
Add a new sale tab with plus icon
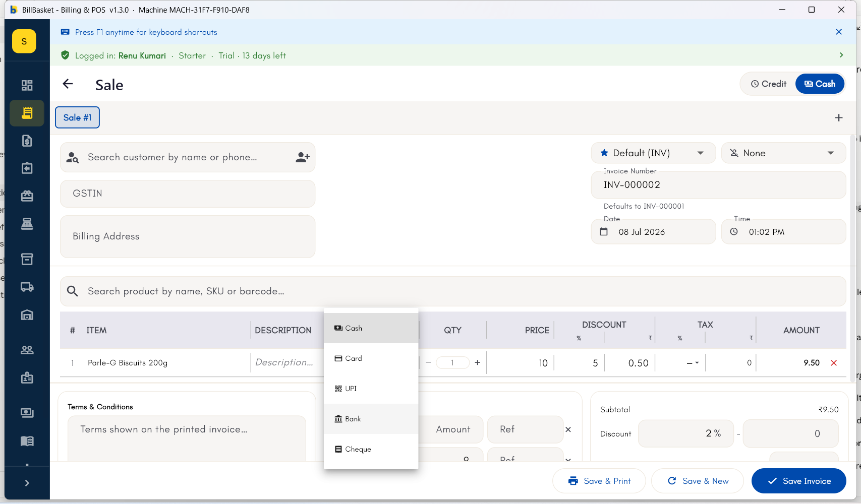pos(839,117)
